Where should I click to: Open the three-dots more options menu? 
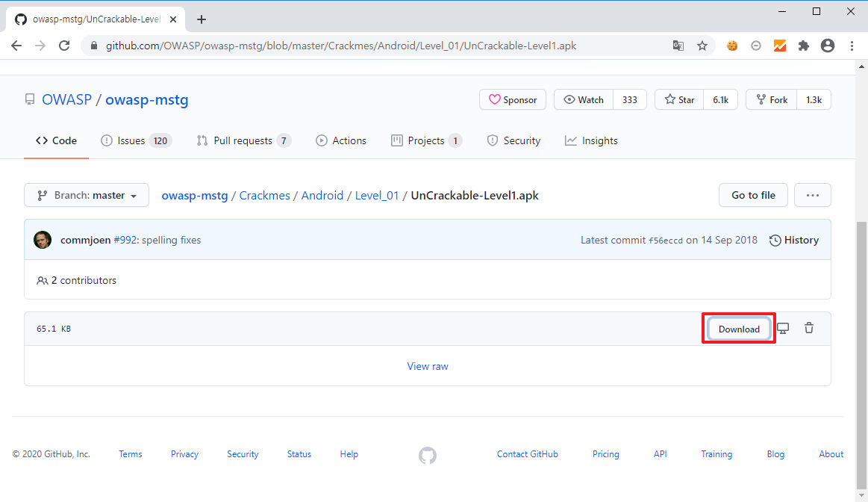[x=812, y=195]
